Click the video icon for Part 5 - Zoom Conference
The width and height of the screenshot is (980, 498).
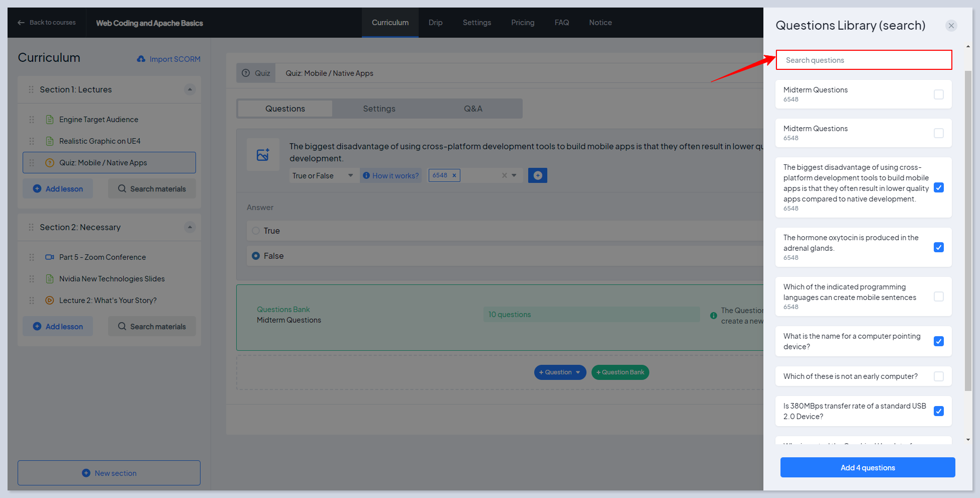click(x=49, y=257)
